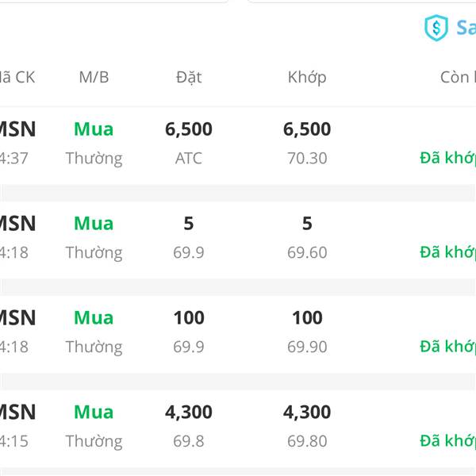Select the MSN order with quantity 100
Viewport: 476px width, 476px height.
(238, 334)
